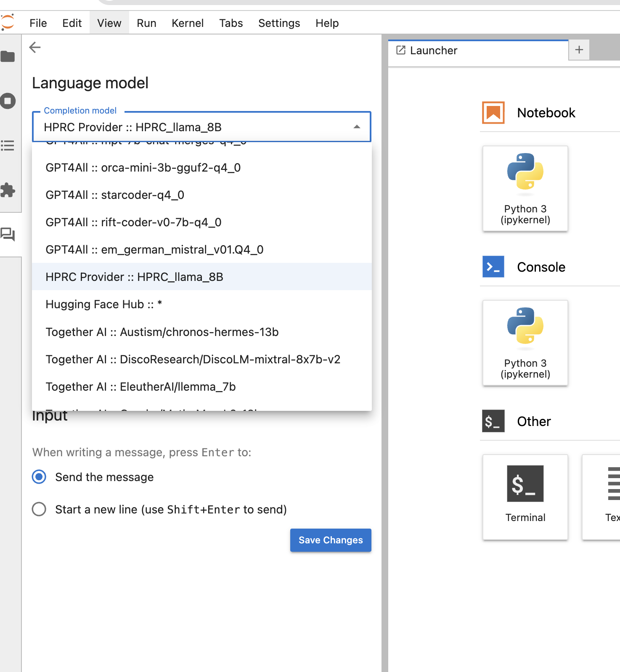The image size is (620, 672).
Task: Launch the Terminal card
Action: tap(525, 497)
